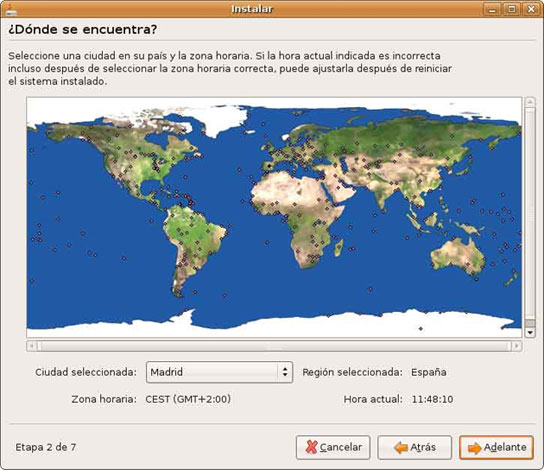Click on Spain's selected city marker on map

click(x=270, y=166)
